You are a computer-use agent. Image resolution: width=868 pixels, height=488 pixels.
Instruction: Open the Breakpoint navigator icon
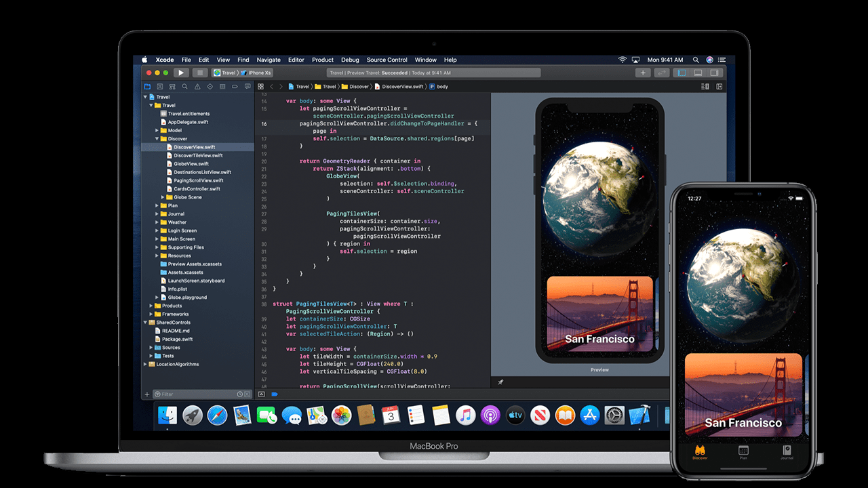click(235, 87)
